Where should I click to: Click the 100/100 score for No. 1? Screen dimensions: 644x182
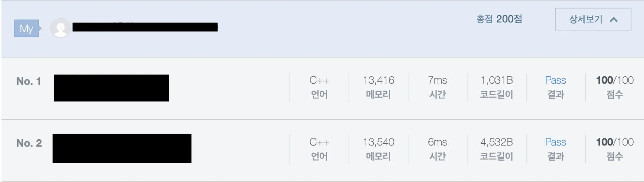coord(614,80)
